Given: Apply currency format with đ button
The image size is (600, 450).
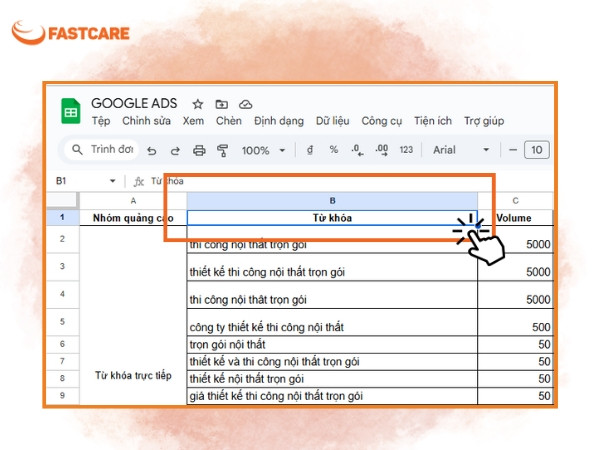Looking at the screenshot, I should coord(310,150).
